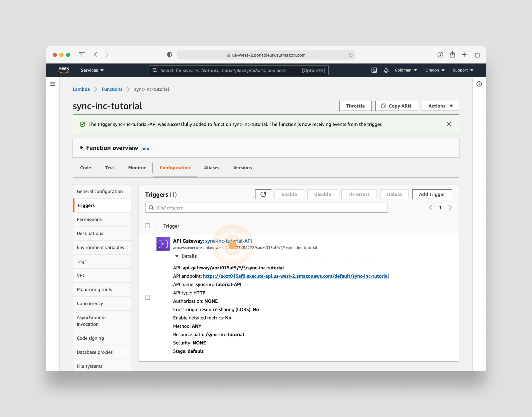Click the Fix errors button

pos(359,194)
